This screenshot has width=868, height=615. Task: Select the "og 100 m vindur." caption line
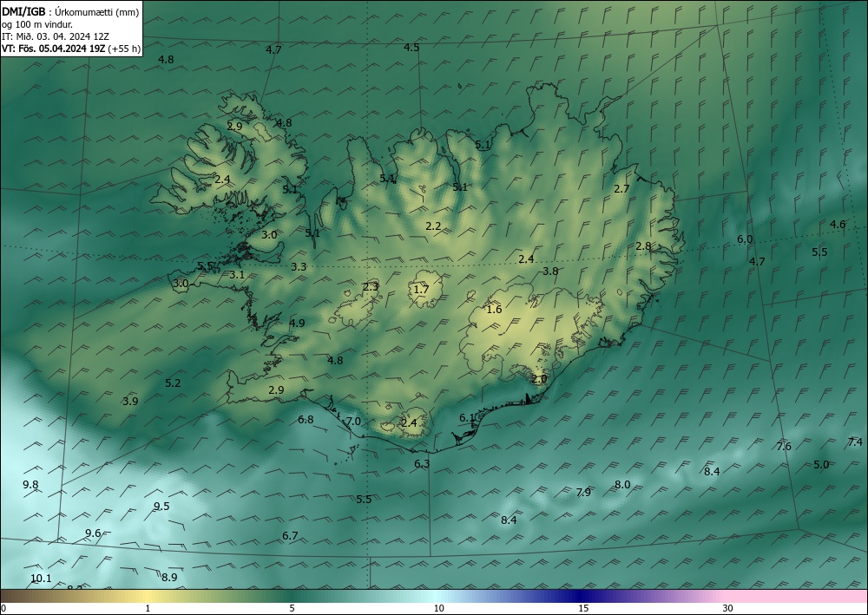coord(37,24)
